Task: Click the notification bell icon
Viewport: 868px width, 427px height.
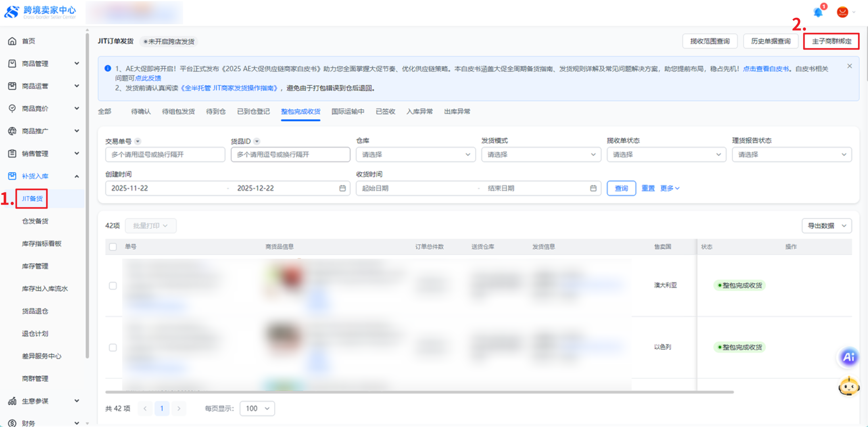Action: point(818,12)
